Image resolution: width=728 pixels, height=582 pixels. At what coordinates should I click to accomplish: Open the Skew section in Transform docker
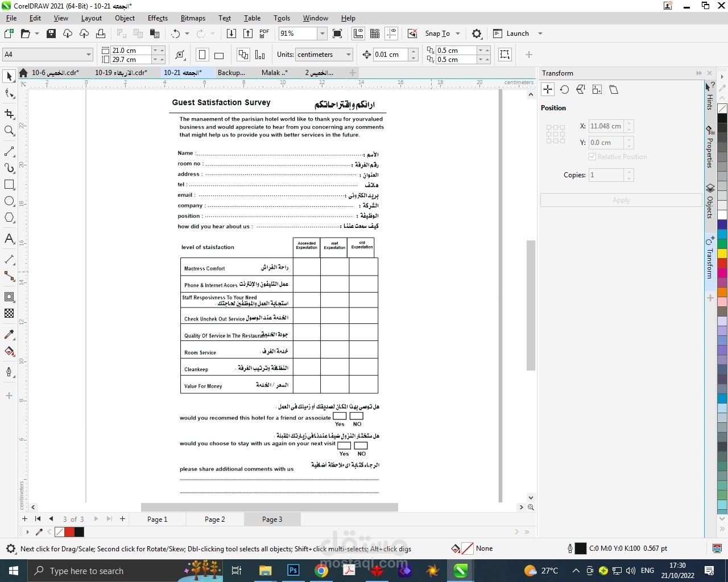[614, 89]
